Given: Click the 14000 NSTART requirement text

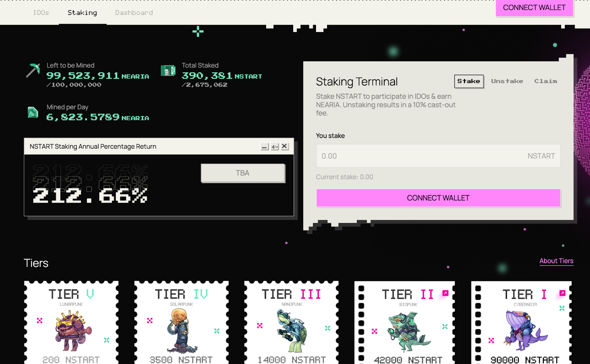Looking at the screenshot, I should [x=292, y=360].
